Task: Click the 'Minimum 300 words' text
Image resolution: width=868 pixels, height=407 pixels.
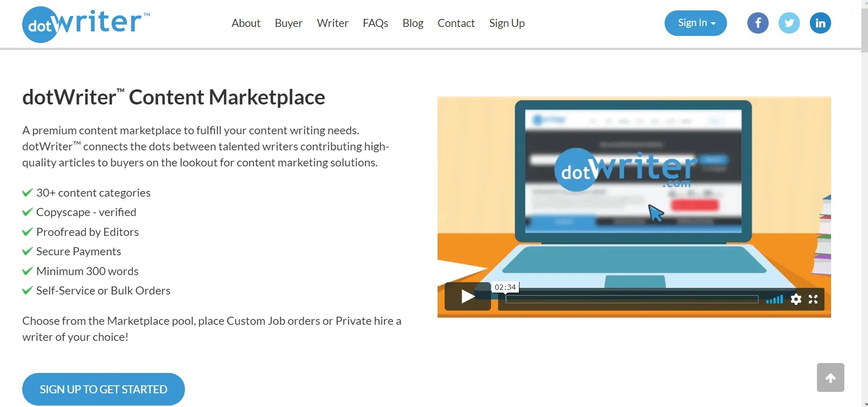Action: (88, 271)
